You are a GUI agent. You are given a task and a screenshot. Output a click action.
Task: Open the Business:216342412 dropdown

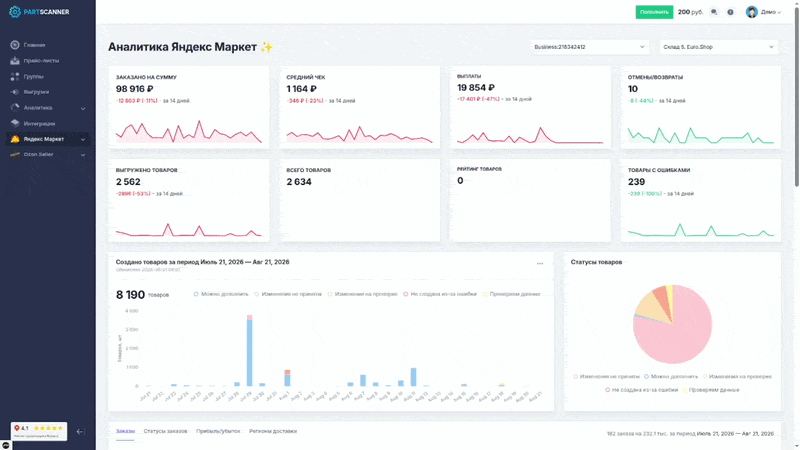click(x=589, y=47)
